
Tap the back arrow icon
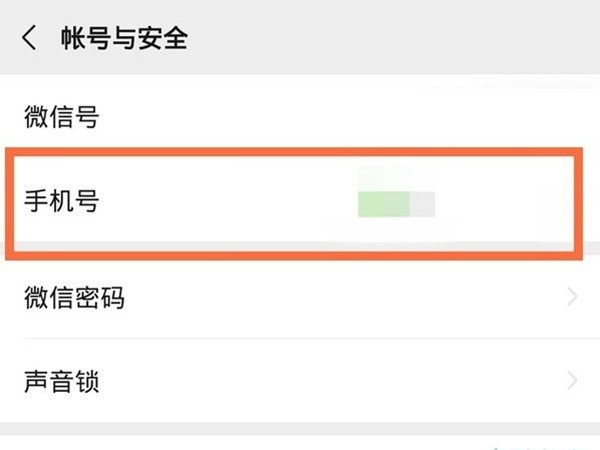click(x=29, y=38)
